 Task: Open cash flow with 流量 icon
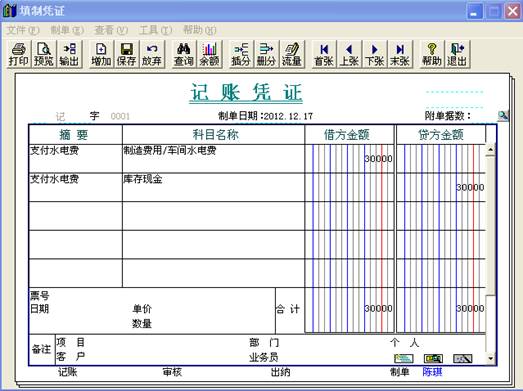pyautogui.click(x=292, y=54)
